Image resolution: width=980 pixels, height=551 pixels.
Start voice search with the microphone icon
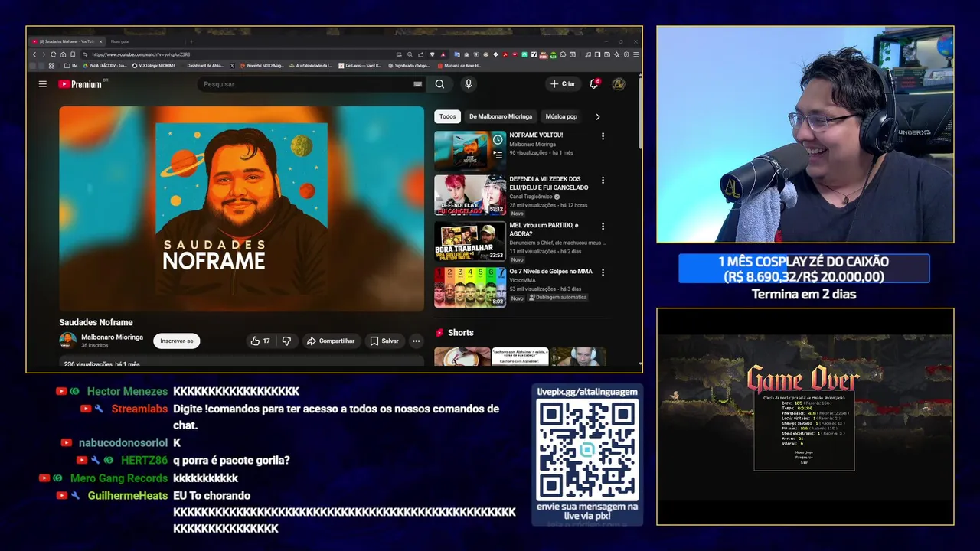[469, 84]
